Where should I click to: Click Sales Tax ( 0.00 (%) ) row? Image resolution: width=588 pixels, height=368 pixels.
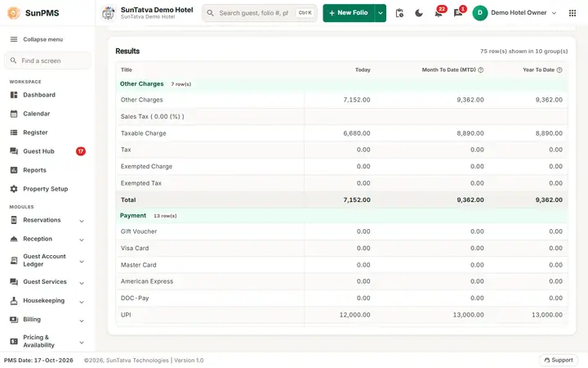341,116
